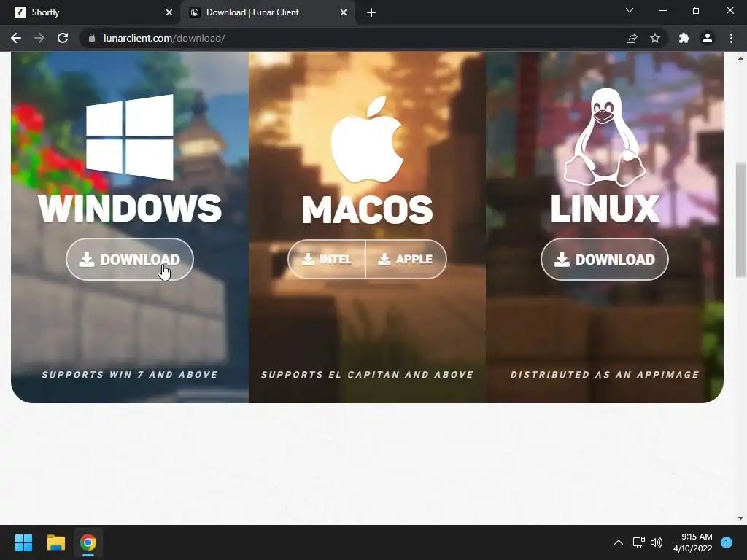Click the LINUX heading text
This screenshot has height=560, width=747.
coord(605,209)
